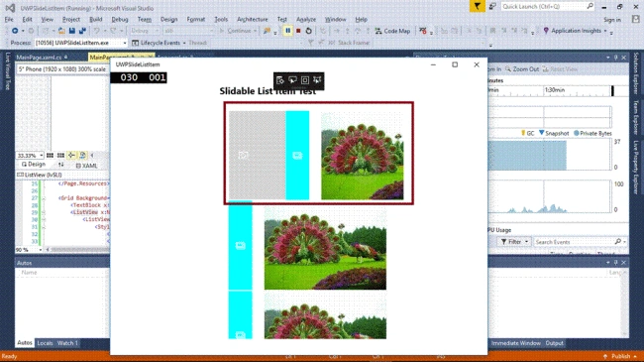644x362 pixels.
Task: Click second icon in app debug toolbar
Action: coord(292,79)
